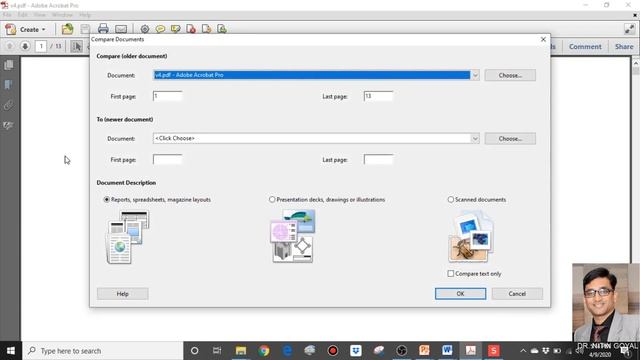The width and height of the screenshot is (640, 360).
Task: Open Bookmarks panel icon in sidebar
Action: [8, 85]
